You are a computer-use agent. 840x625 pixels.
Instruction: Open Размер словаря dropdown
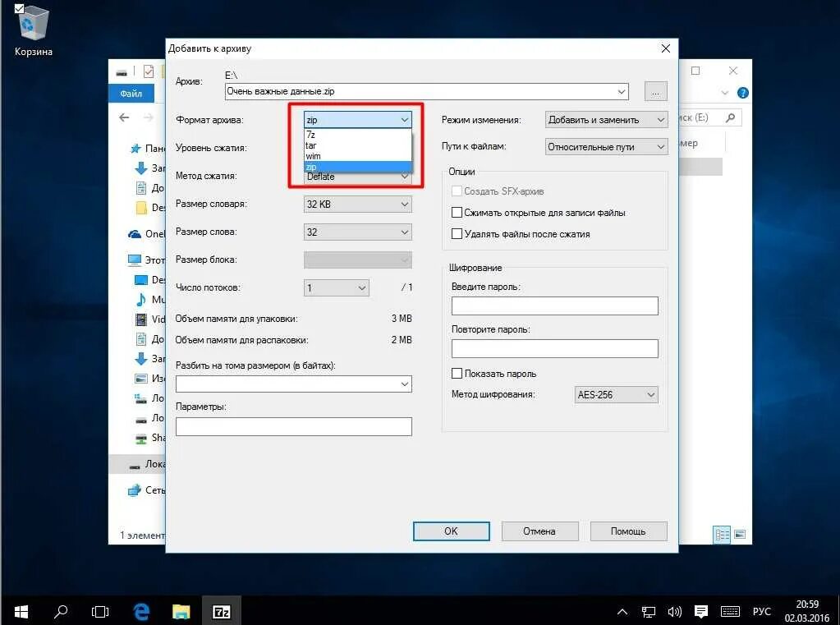357,205
